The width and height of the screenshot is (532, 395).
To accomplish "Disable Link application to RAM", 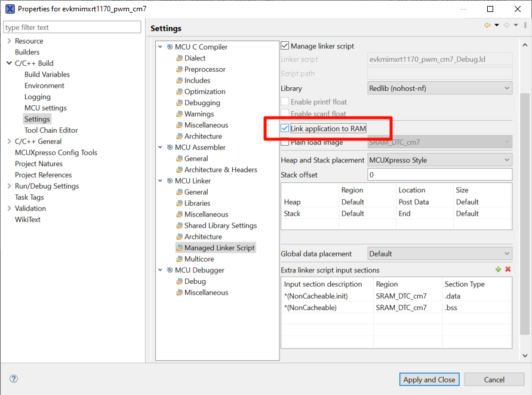I will coord(285,127).
